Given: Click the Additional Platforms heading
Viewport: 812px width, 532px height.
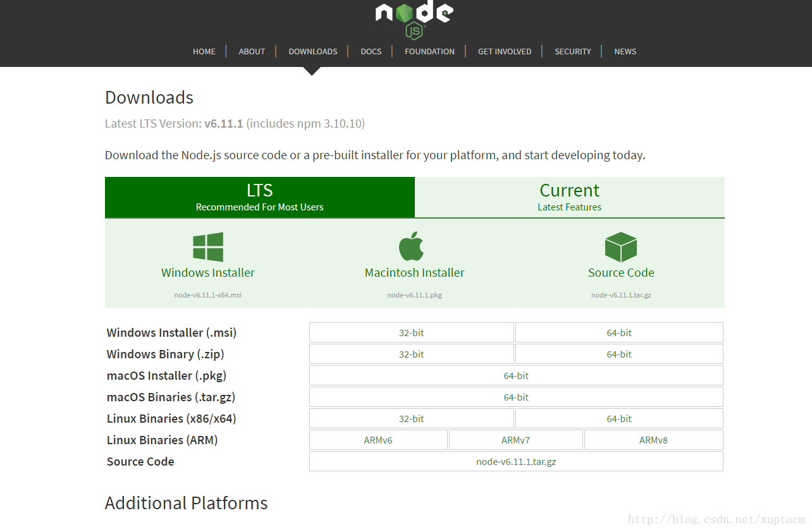Looking at the screenshot, I should [x=187, y=503].
